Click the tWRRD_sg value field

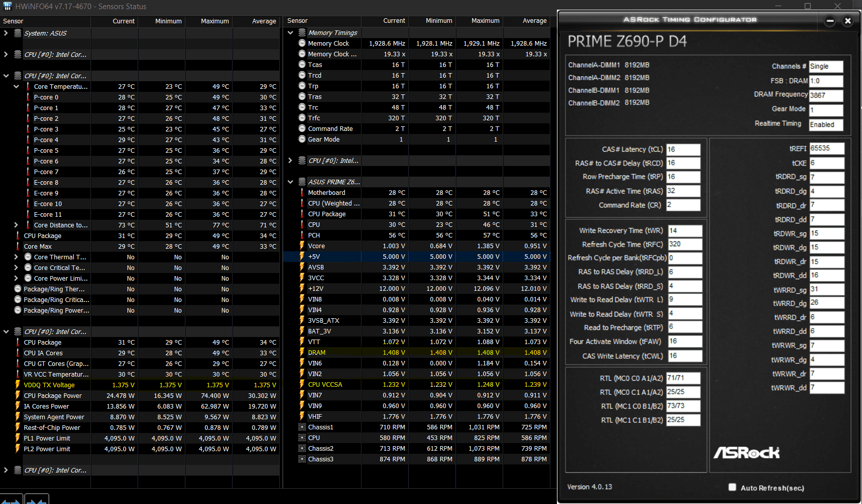[x=827, y=289]
